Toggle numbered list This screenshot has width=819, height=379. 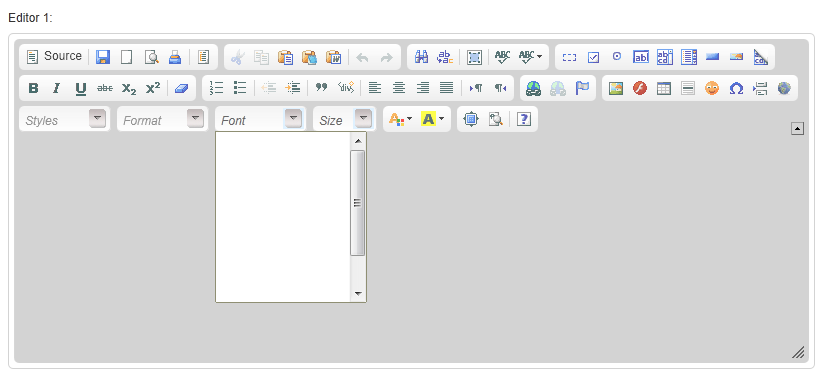pos(216,88)
